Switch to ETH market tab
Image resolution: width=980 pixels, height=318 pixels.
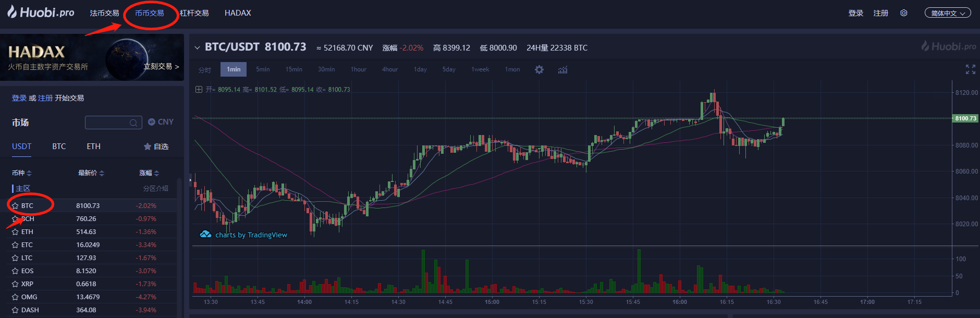coord(94,146)
